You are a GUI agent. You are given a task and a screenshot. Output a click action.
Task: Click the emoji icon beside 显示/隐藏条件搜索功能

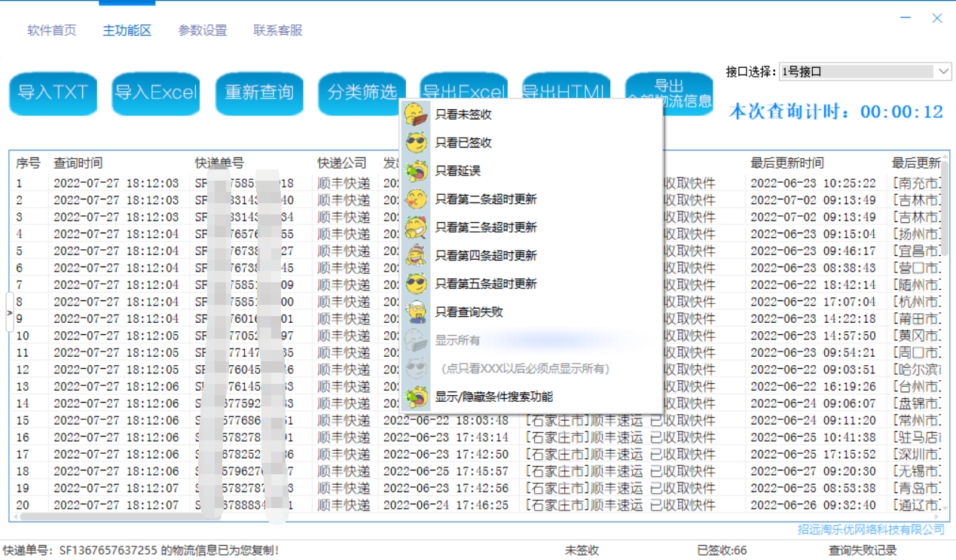pos(416,397)
